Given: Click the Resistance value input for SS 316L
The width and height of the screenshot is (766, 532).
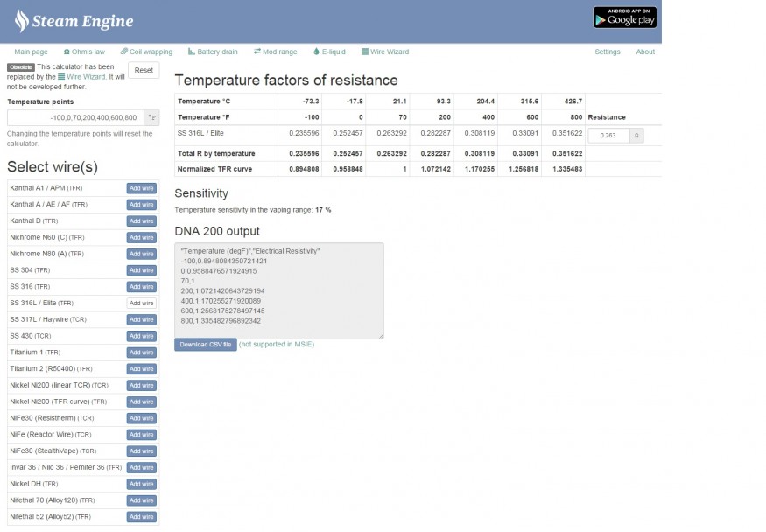Looking at the screenshot, I should [x=608, y=136].
